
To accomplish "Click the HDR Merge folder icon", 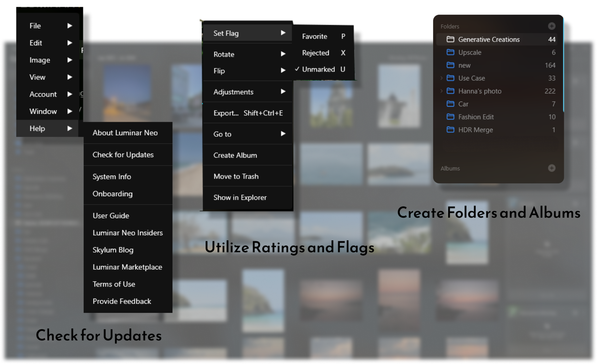I will [x=450, y=130].
